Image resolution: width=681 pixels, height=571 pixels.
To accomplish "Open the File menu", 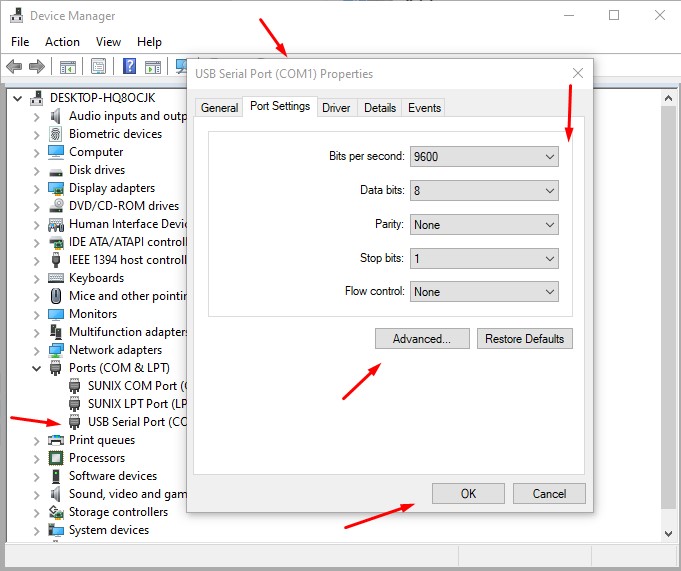I will click(x=20, y=42).
